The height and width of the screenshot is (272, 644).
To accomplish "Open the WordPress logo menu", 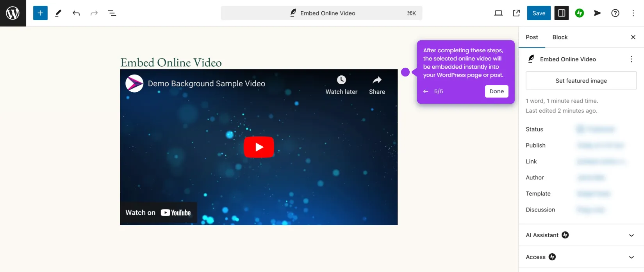I will tap(13, 13).
